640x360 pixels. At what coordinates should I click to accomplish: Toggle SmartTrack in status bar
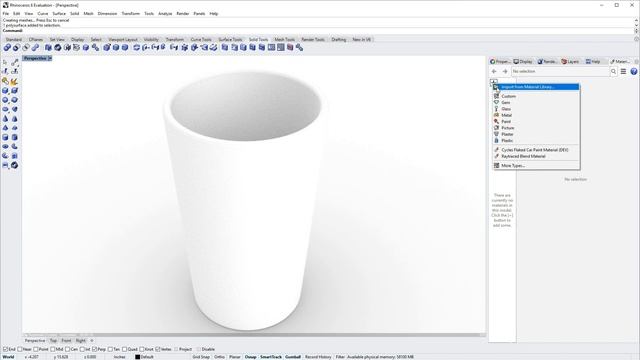(271, 357)
